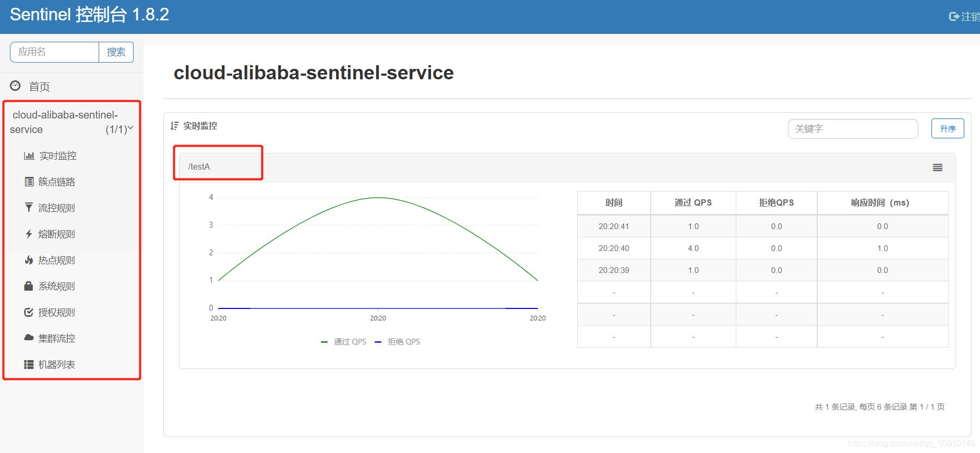Go to 簇点链路 page
Screen dimensions: 980x453
[57, 182]
